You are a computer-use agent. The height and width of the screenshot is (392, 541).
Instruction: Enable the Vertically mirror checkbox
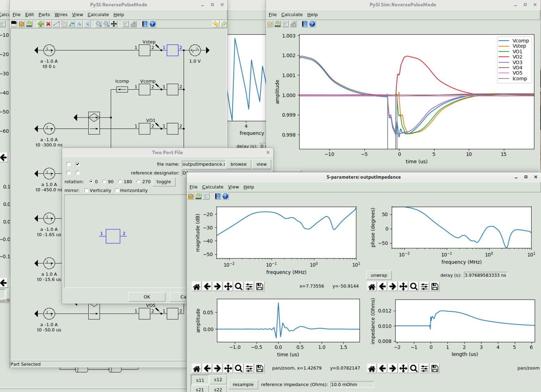(x=87, y=190)
